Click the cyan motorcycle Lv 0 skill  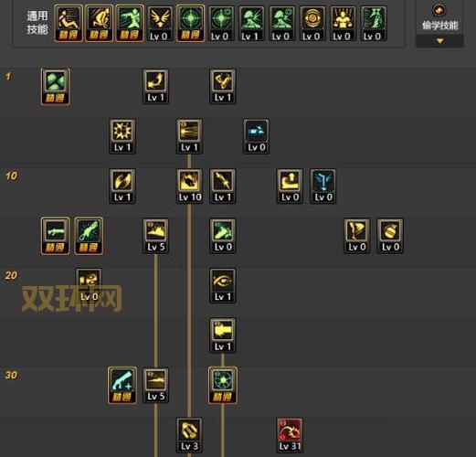point(256,136)
